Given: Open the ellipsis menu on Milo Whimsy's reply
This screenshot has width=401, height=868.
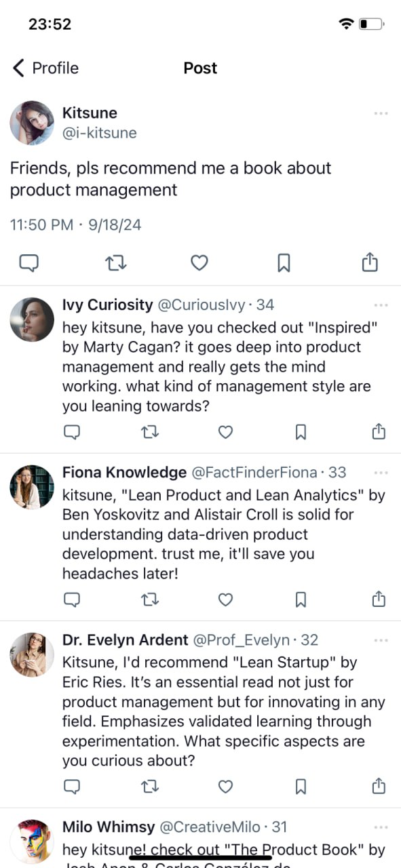Looking at the screenshot, I should (380, 827).
